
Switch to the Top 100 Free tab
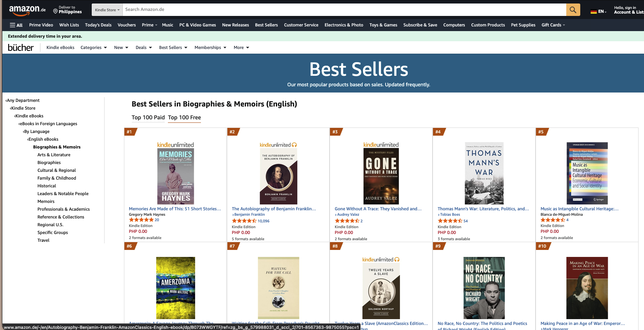point(184,117)
